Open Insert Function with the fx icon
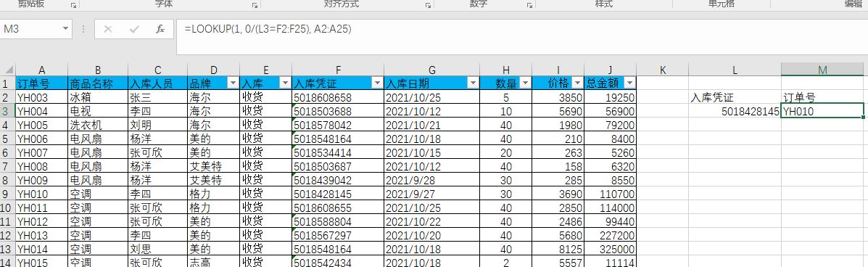This screenshot has height=267, width=868. [x=160, y=29]
